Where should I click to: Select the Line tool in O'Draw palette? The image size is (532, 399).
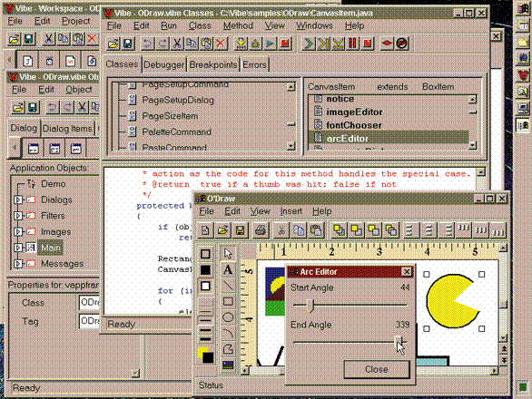228,286
